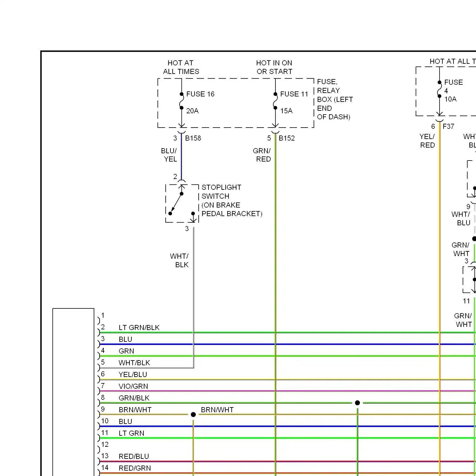Image resolution: width=476 pixels, height=476 pixels.
Task: Click GRN label at pin 4
Action: click(126, 351)
